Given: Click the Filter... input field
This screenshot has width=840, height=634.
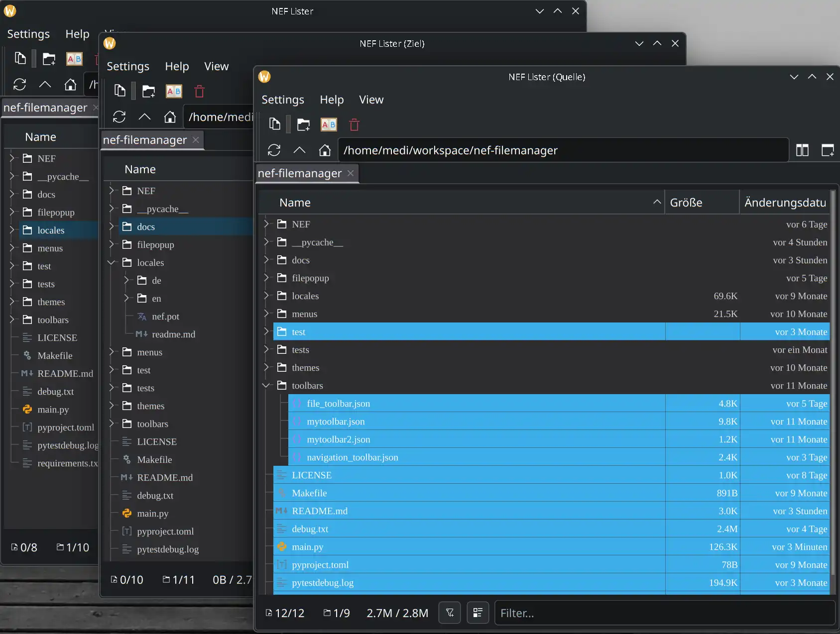Looking at the screenshot, I should pos(664,613).
